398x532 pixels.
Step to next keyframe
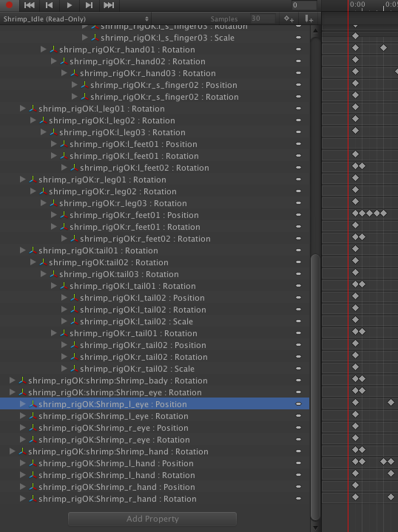tap(89, 4)
